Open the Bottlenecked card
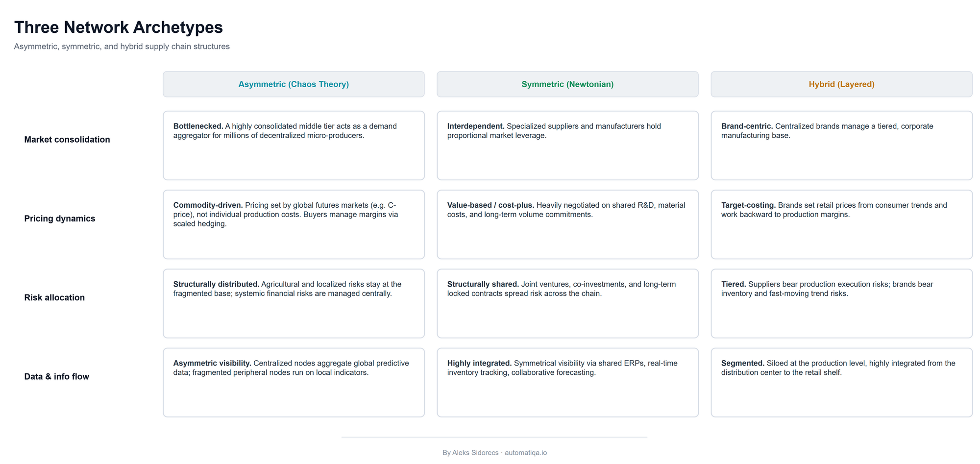The image size is (980, 464). [x=294, y=146]
